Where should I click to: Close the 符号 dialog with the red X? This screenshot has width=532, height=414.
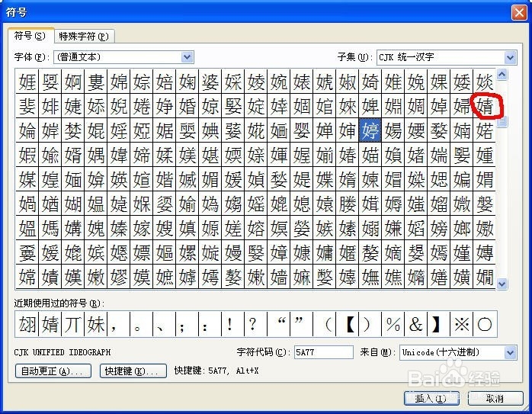tap(519, 12)
